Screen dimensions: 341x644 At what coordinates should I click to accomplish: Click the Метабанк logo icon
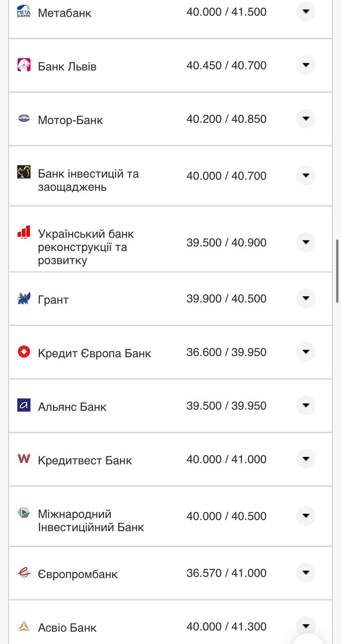tap(24, 12)
